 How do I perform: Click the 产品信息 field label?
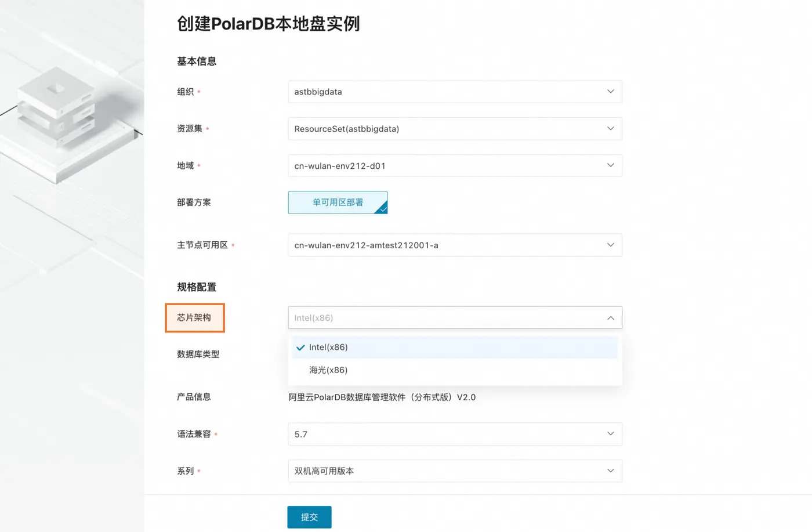point(194,397)
